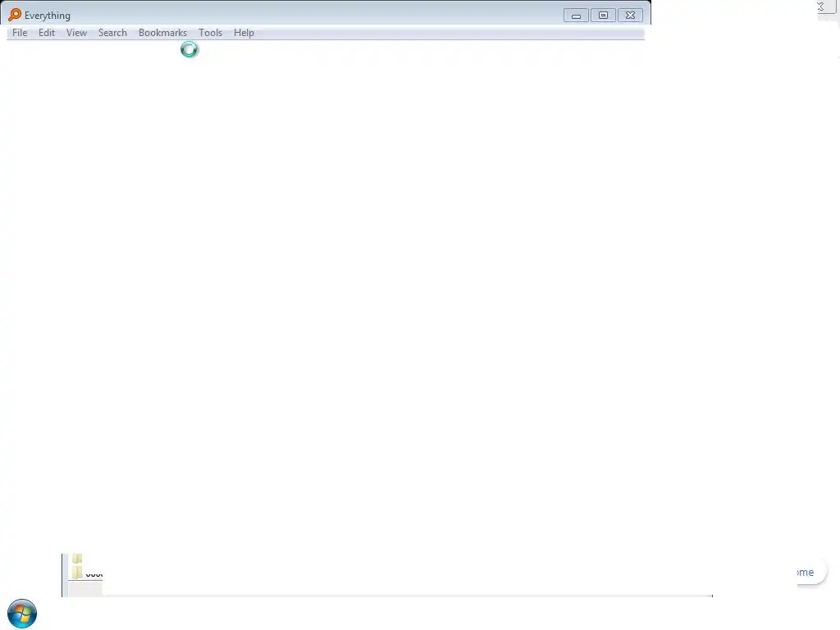Open the Bookmarks menu

point(163,33)
